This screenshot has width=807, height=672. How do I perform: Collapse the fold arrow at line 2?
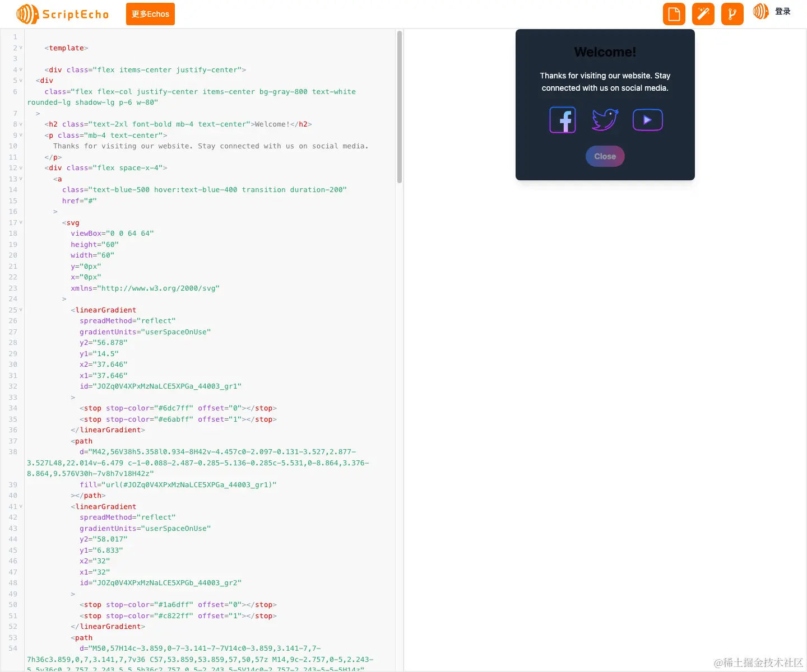coord(21,48)
